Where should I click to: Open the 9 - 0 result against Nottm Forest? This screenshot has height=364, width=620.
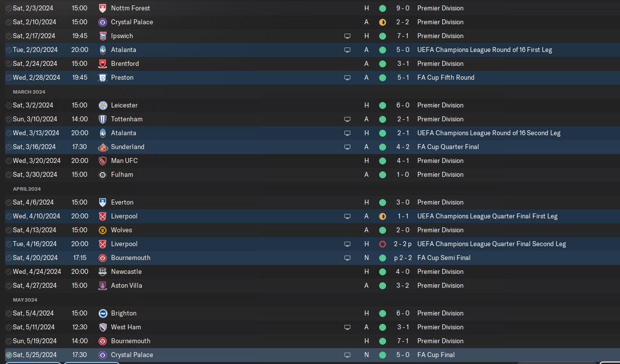click(402, 8)
